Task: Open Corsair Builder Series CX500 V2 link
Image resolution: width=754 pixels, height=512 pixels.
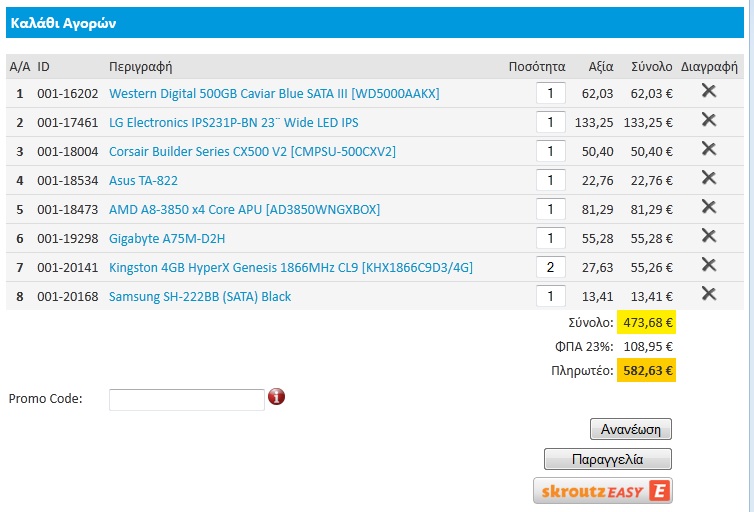Action: tap(252, 151)
